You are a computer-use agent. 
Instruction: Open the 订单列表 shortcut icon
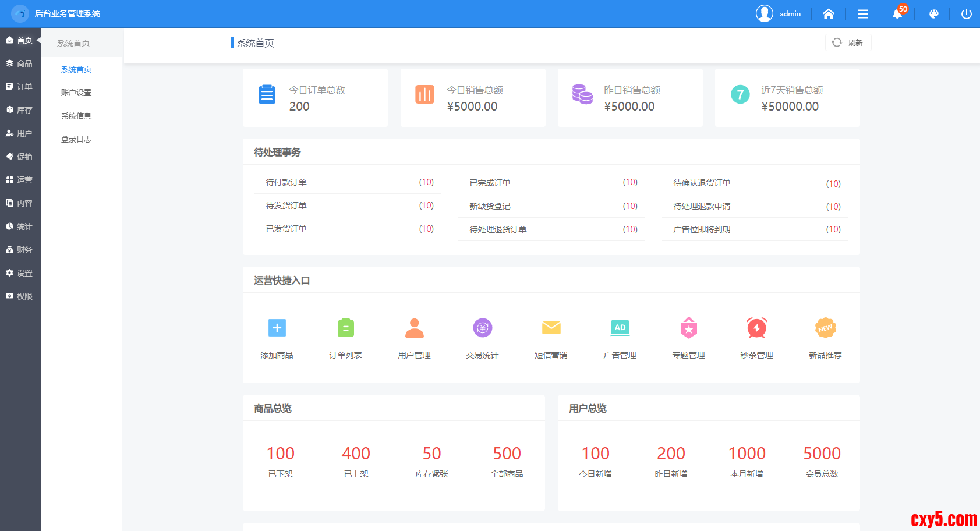click(x=345, y=328)
